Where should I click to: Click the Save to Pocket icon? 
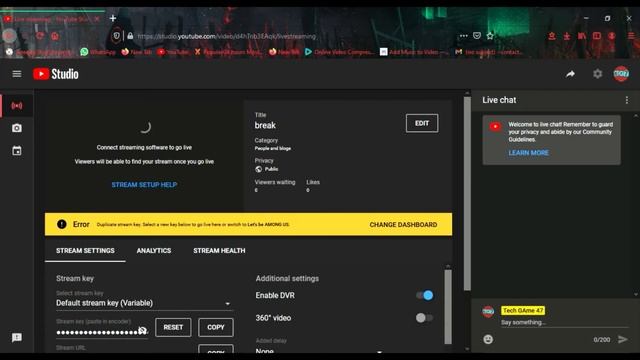tap(477, 36)
